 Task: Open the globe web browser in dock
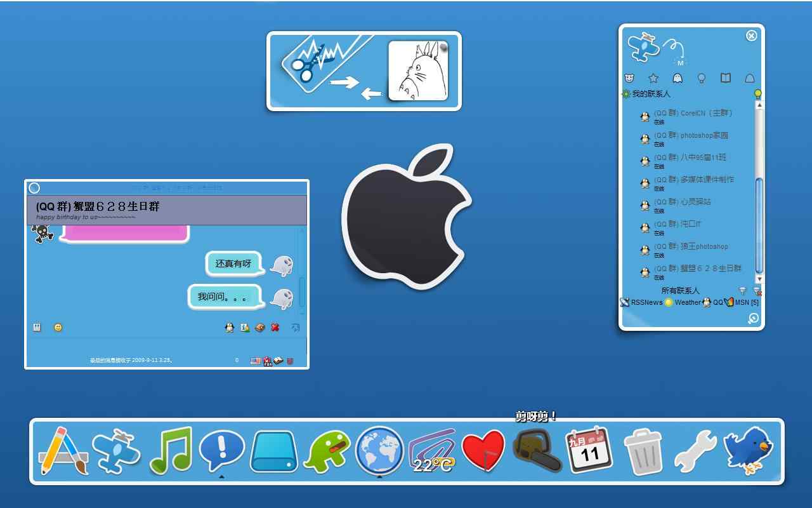point(379,450)
